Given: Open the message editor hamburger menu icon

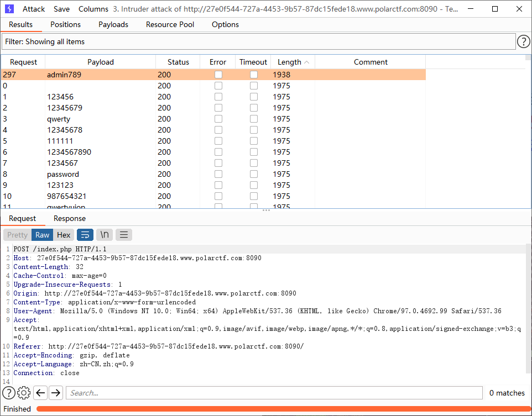Looking at the screenshot, I should (124, 235).
